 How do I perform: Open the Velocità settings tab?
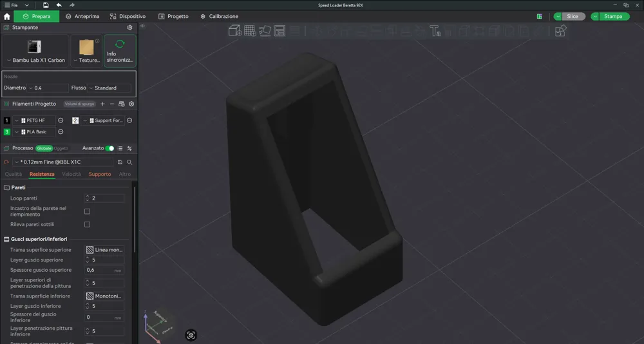[71, 175]
